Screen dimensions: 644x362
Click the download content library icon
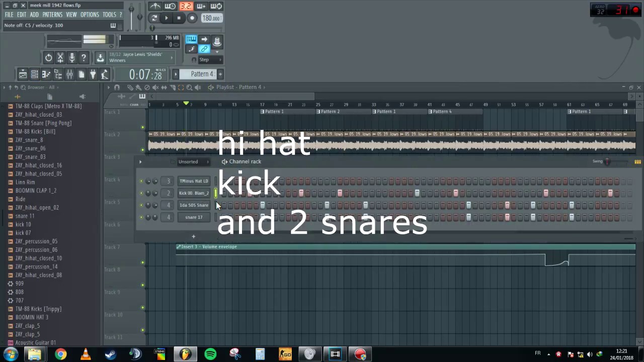point(100,58)
